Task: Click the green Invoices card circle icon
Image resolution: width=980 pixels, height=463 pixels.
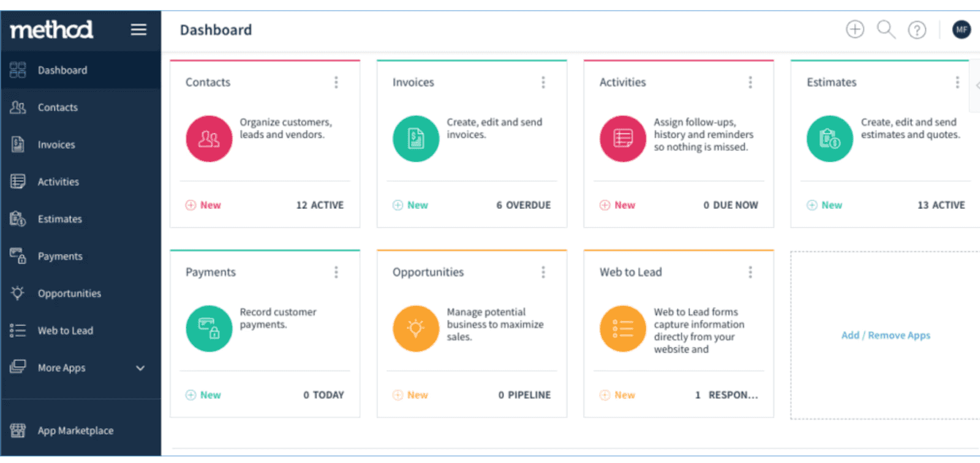Action: pyautogui.click(x=416, y=139)
